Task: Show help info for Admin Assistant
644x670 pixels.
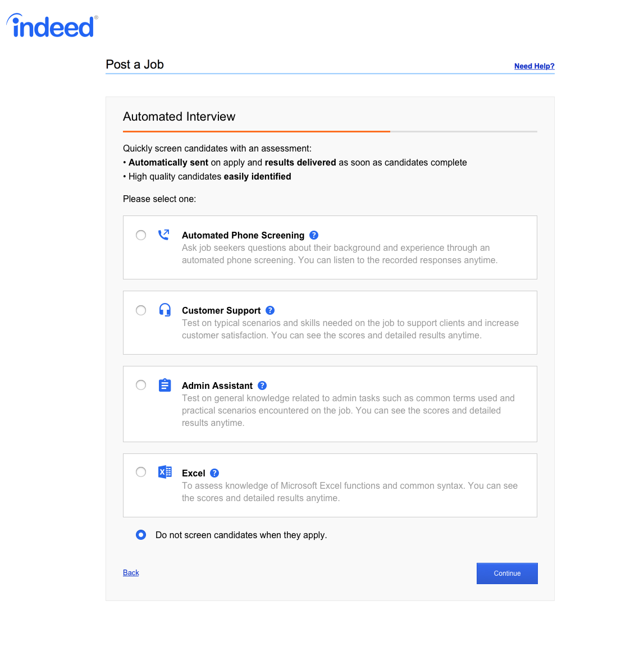Action: coord(262,386)
